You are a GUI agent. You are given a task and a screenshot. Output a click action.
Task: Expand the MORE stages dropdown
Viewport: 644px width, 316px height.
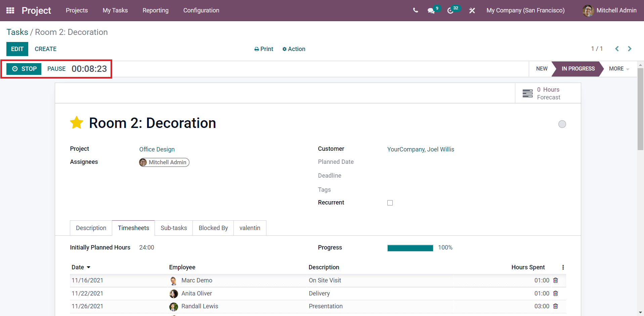click(619, 69)
